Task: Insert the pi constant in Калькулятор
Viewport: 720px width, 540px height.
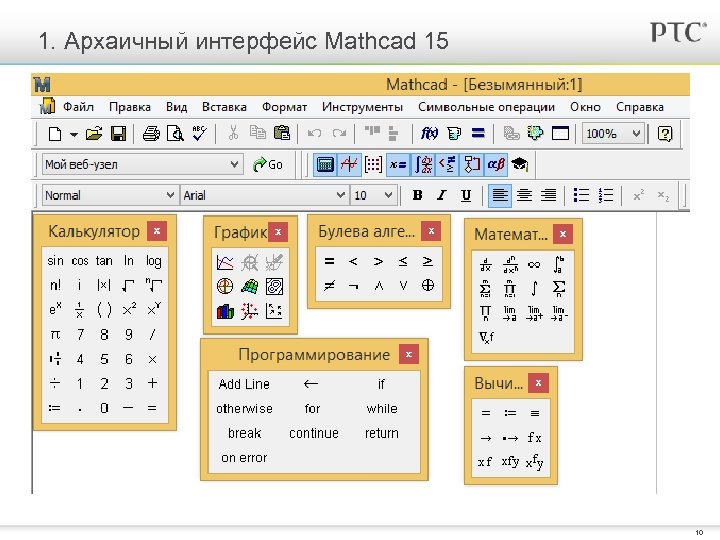Action: click(55, 334)
